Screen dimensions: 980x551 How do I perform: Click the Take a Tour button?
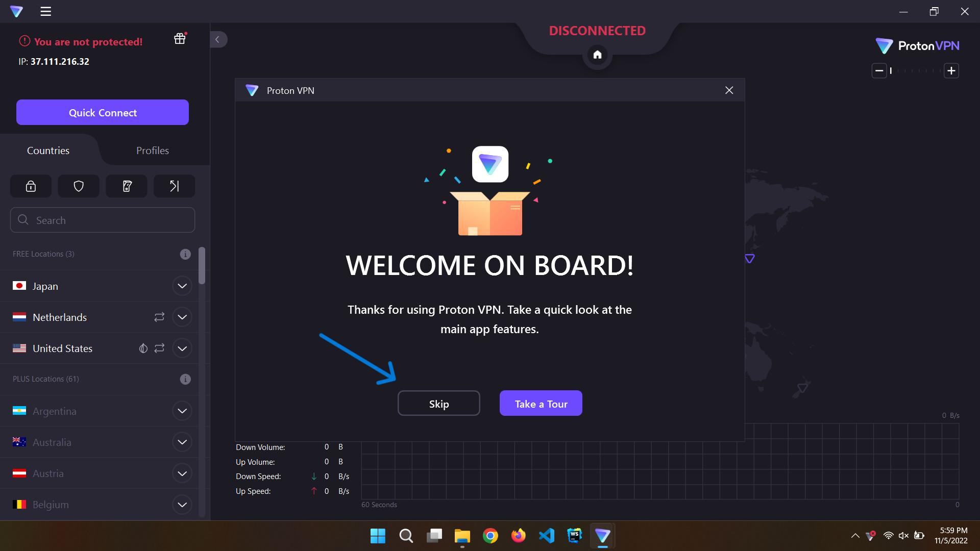(x=541, y=404)
